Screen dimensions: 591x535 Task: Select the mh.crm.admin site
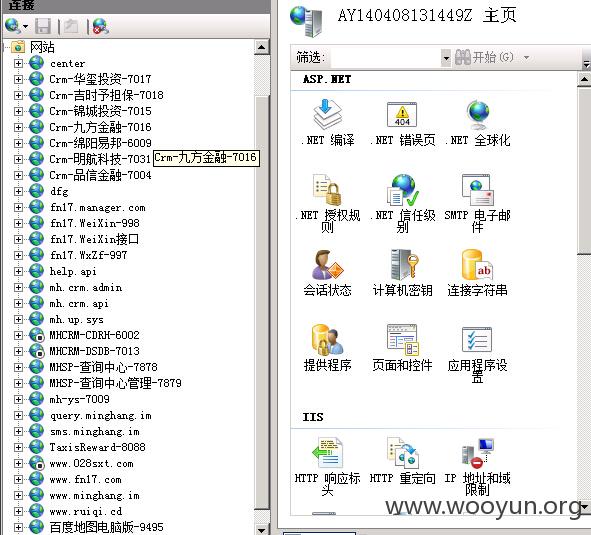coord(86,287)
